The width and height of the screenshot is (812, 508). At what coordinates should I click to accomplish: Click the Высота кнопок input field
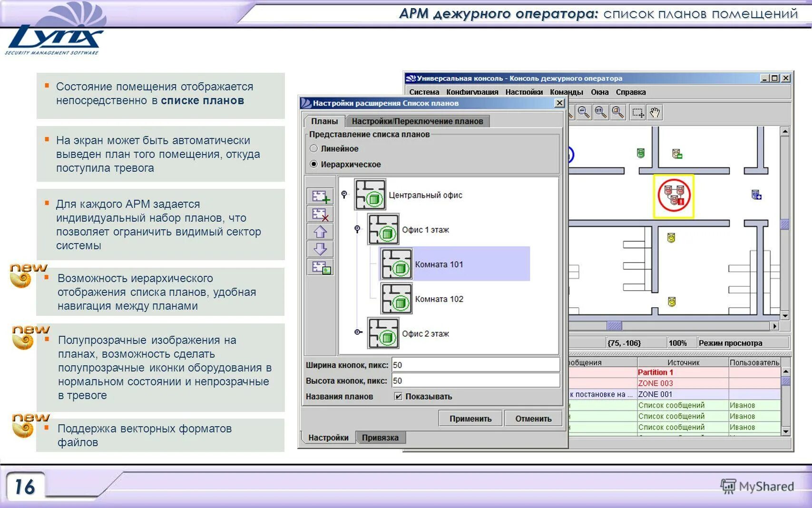(476, 381)
